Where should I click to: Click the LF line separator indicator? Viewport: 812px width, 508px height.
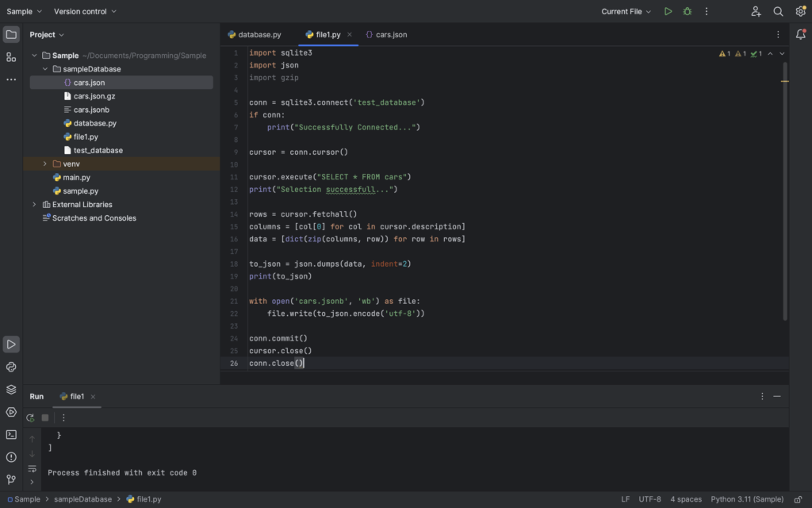click(626, 498)
